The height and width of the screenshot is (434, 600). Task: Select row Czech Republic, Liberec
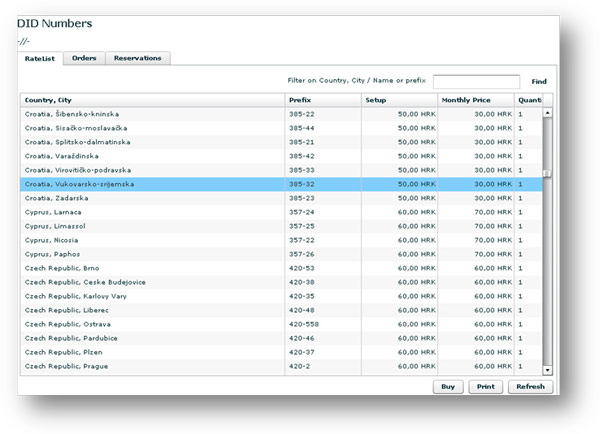tap(281, 310)
